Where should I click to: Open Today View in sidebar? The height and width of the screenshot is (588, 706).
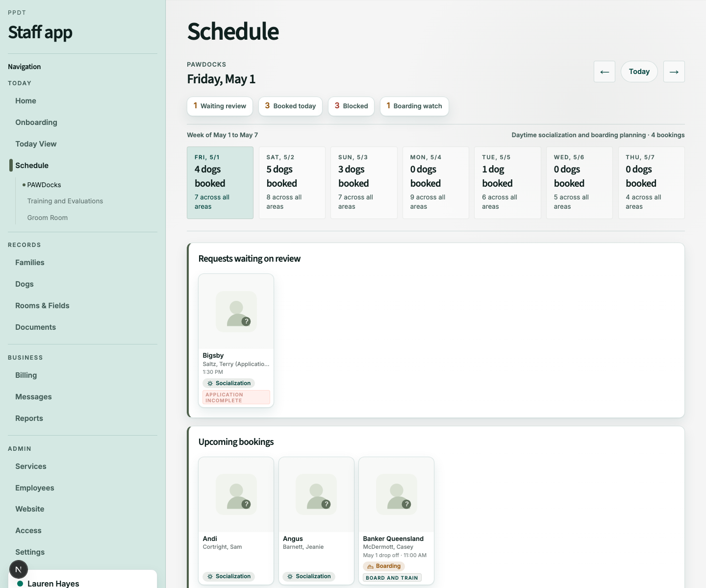(36, 144)
